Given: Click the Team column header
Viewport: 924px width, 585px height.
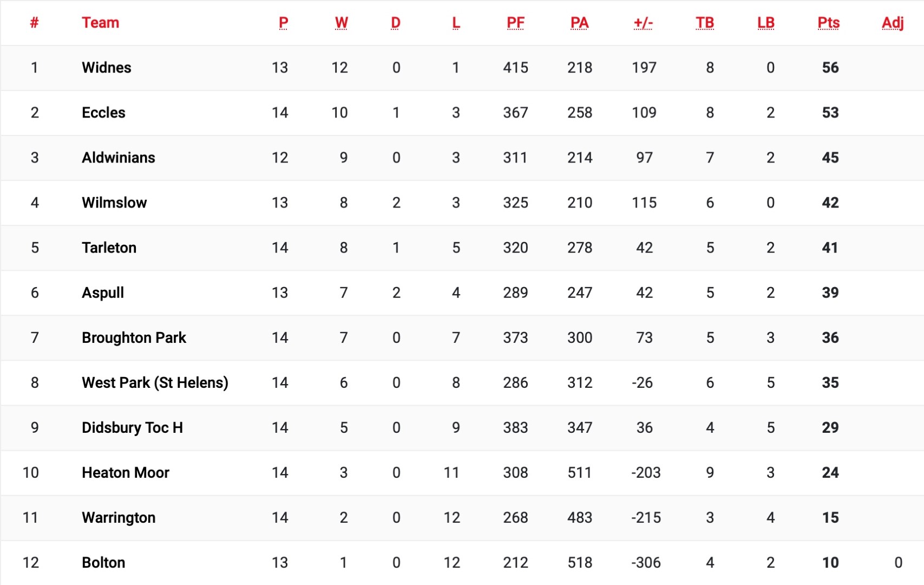Looking at the screenshot, I should pos(100,23).
